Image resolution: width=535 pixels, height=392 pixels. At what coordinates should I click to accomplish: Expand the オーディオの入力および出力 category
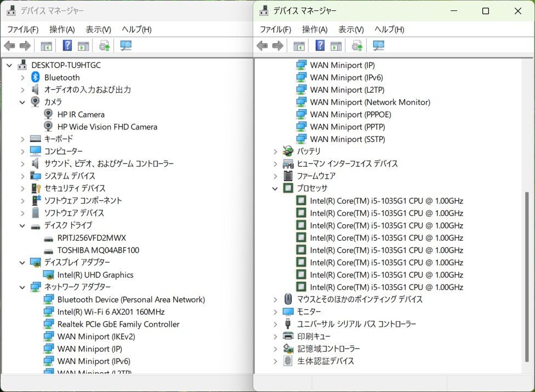point(22,90)
